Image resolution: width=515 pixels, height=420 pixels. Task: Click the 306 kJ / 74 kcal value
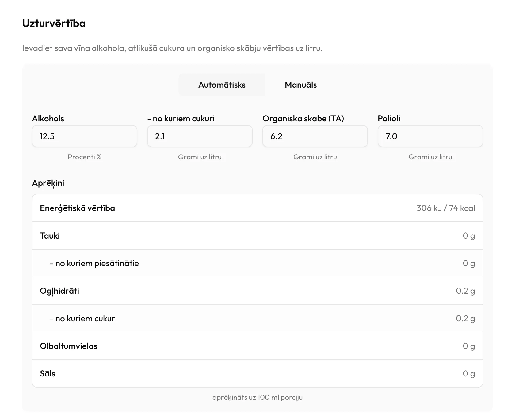pyautogui.click(x=446, y=208)
